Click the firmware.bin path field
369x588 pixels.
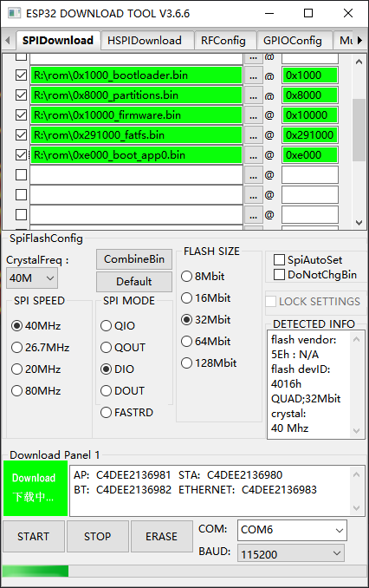[136, 115]
